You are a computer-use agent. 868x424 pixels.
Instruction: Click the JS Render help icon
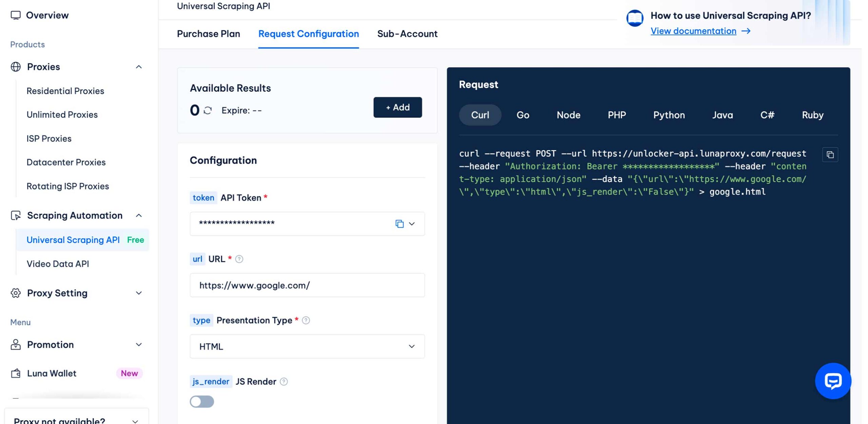(x=284, y=382)
